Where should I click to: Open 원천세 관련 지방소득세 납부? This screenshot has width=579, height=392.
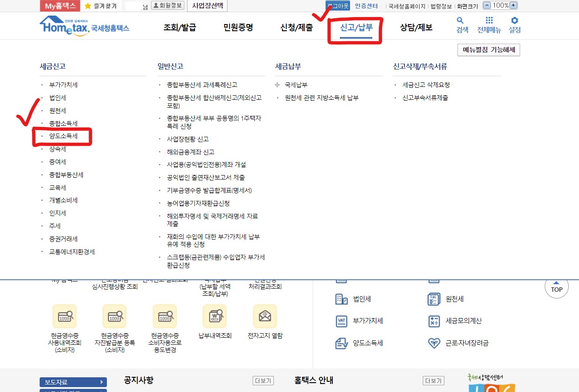pyautogui.click(x=322, y=98)
